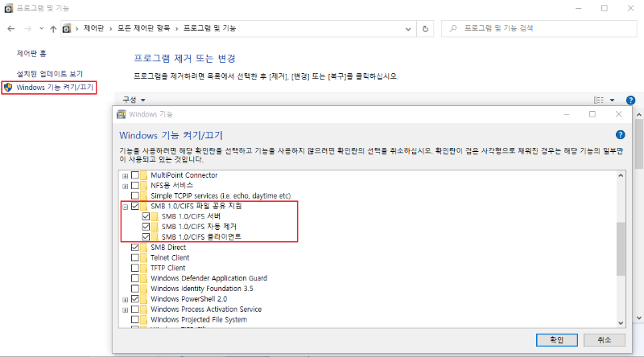Uncheck SMB 1.0/CIFS 자동 제거 checkbox
Screen dimensions: 644x357
(146, 227)
